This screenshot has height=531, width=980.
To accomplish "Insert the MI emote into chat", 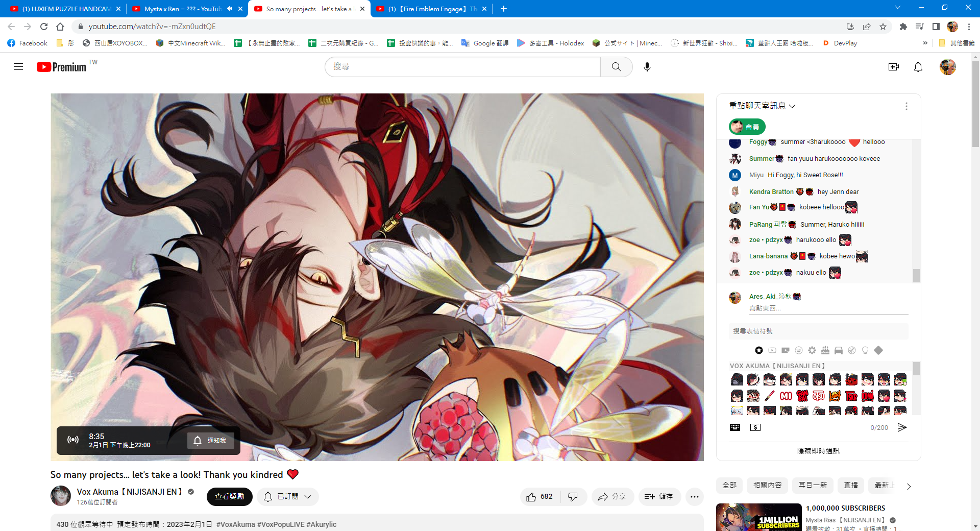I will 786,396.
